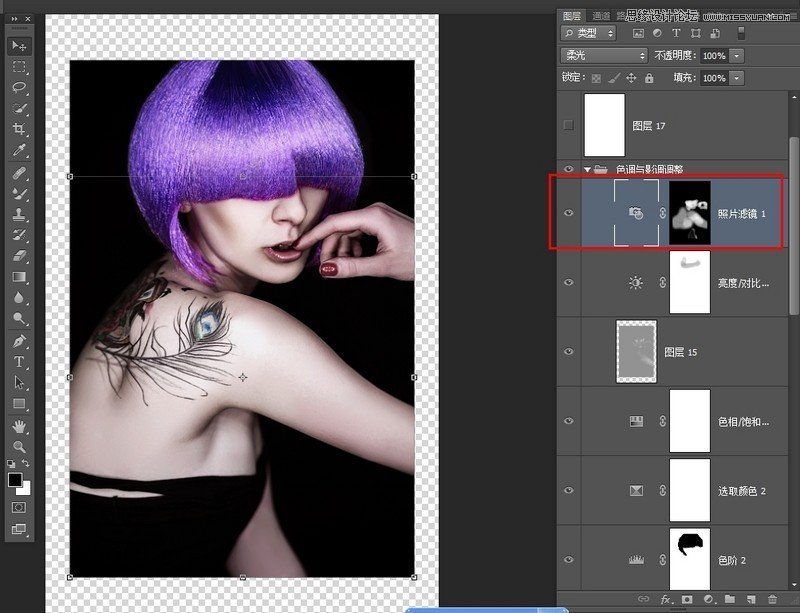Hide the 照片滤镜 1 adjustment layer
This screenshot has width=800, height=613.
coord(569,212)
